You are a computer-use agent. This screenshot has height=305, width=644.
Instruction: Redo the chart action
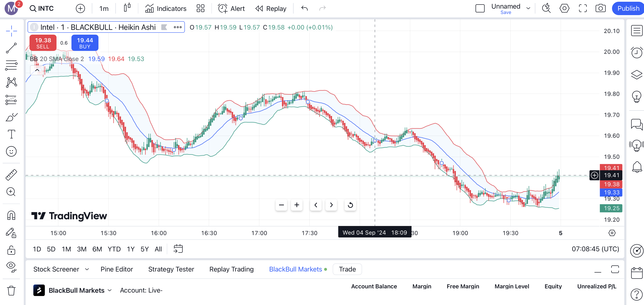[323, 8]
